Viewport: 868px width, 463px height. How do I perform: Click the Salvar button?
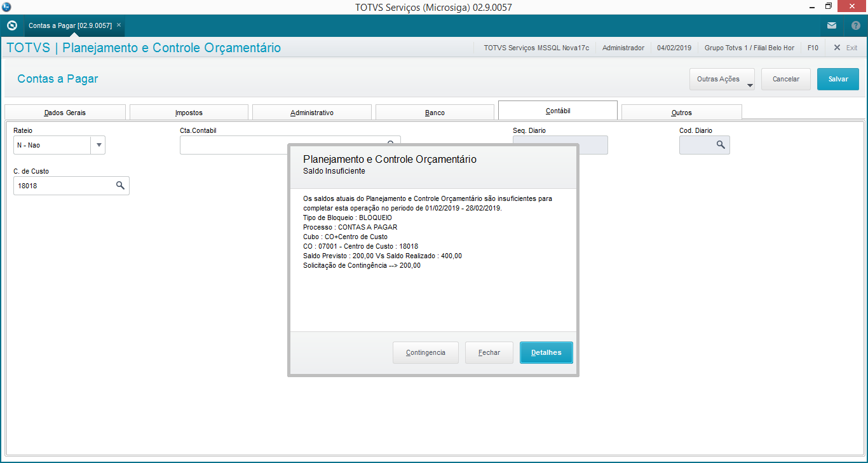[838, 79]
